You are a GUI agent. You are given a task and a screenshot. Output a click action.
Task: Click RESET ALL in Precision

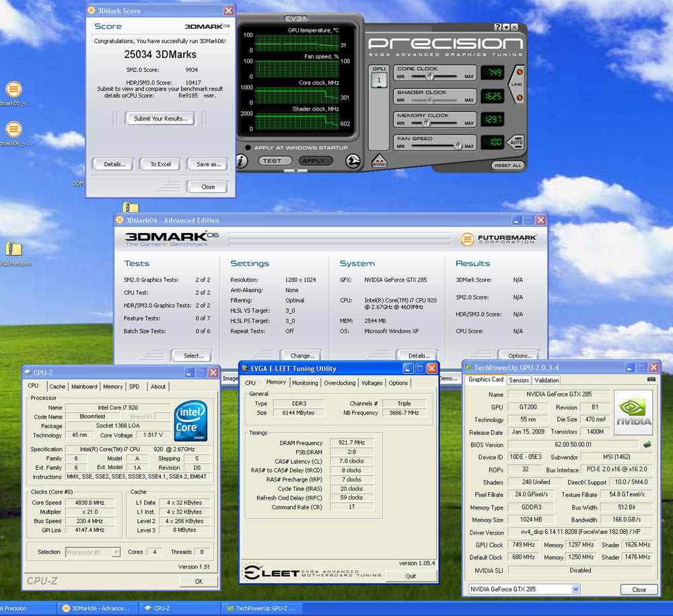[x=507, y=165]
